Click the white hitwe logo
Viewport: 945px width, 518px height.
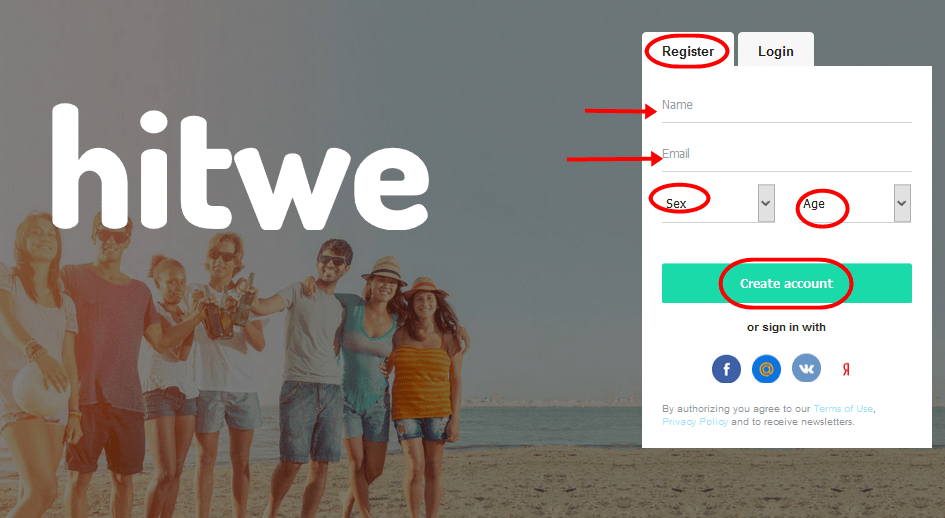(x=240, y=167)
